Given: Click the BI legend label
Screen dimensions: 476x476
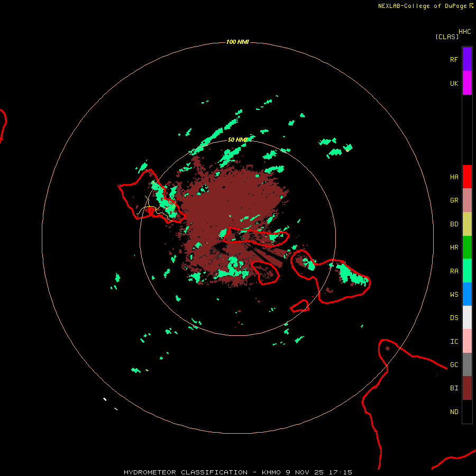Looking at the screenshot, I should [x=454, y=388].
